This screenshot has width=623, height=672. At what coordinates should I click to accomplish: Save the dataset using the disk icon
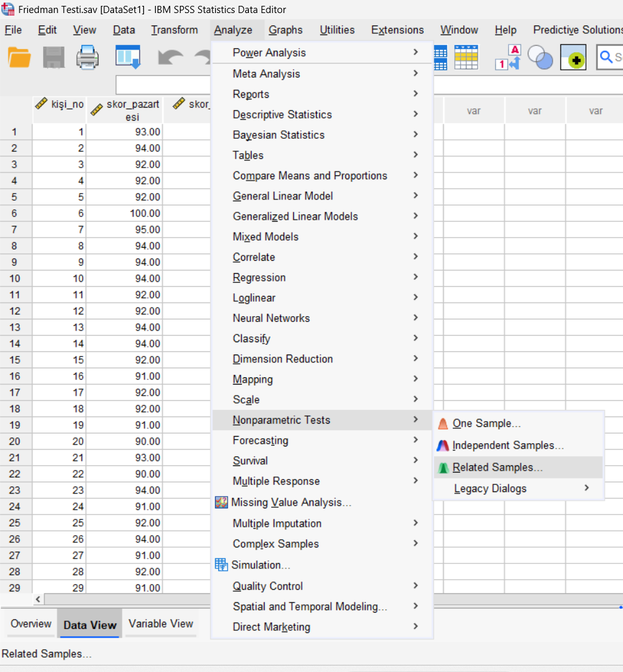click(55, 57)
